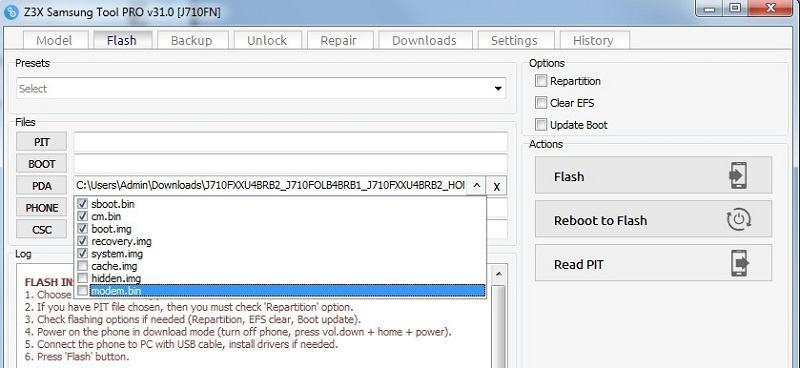The height and width of the screenshot is (368, 800).
Task: Click the PIT file path field
Action: pyautogui.click(x=290, y=142)
